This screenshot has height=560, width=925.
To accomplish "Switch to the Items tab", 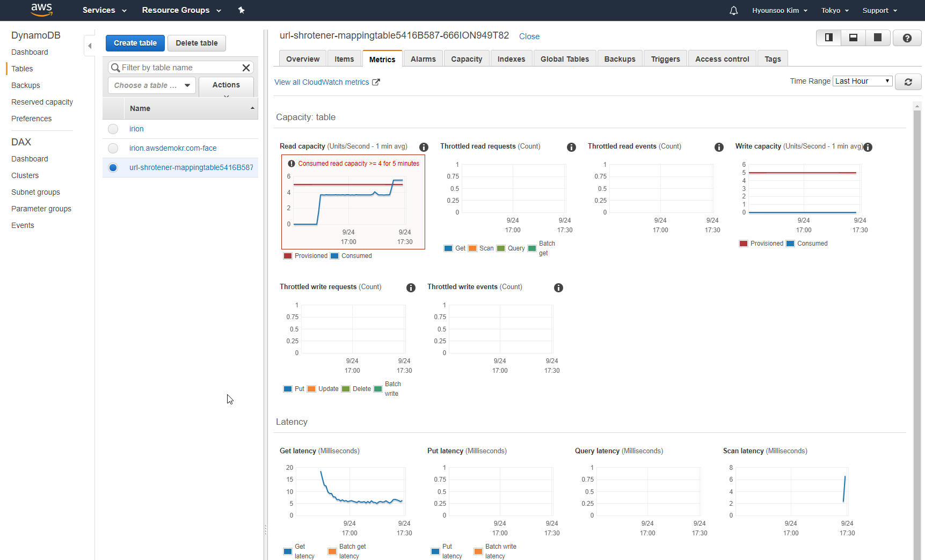I will pos(344,59).
